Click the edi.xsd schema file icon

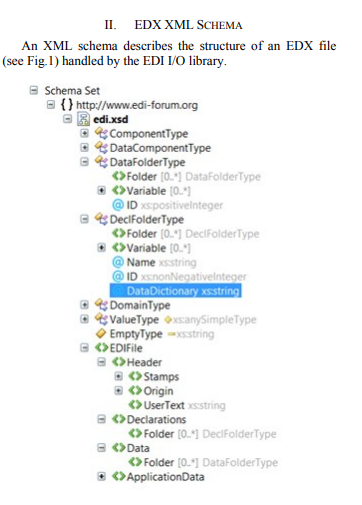coord(83,119)
